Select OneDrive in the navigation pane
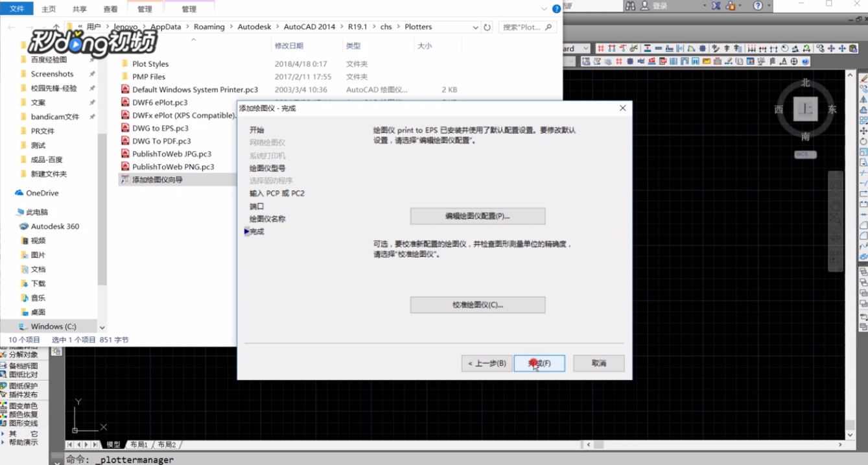The image size is (868, 465). click(x=42, y=193)
